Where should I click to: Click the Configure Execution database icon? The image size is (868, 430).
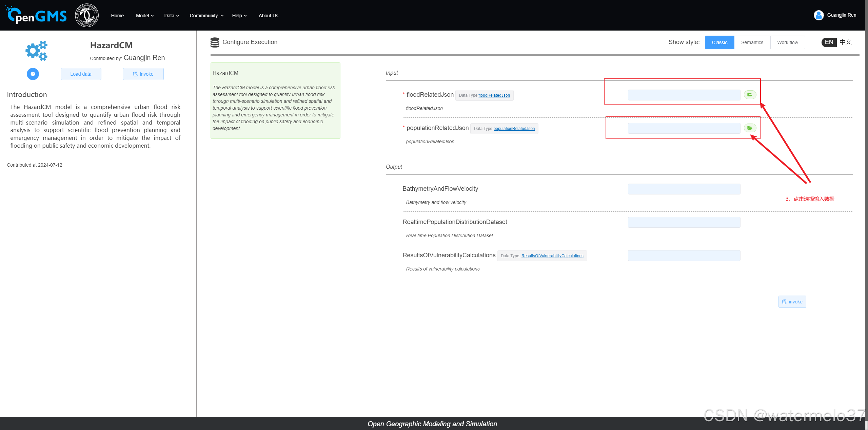coord(215,42)
